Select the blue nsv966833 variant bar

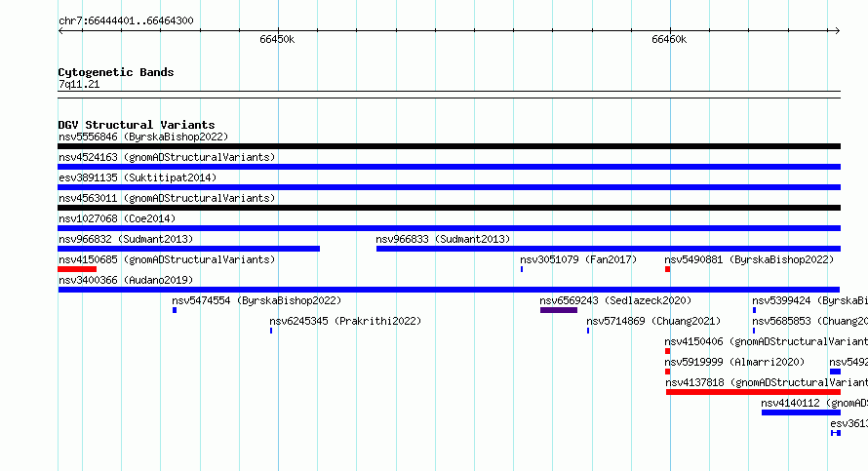coord(609,249)
